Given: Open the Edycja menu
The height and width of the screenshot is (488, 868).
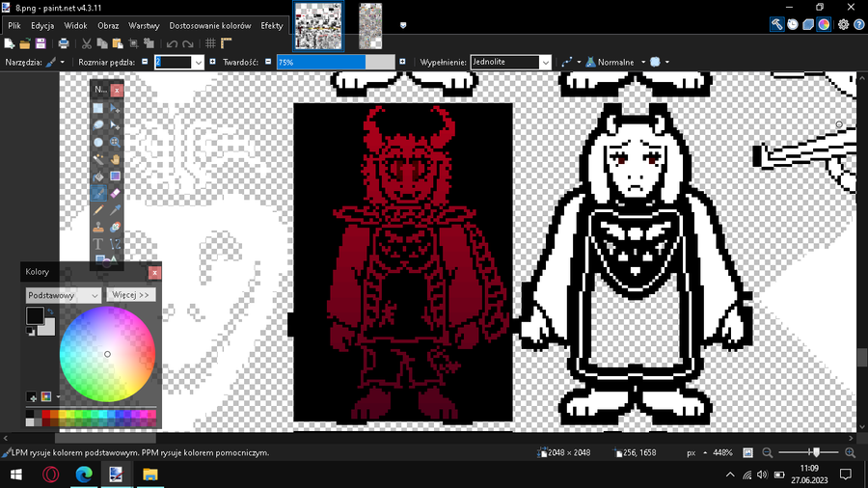Looking at the screenshot, I should pos(42,25).
